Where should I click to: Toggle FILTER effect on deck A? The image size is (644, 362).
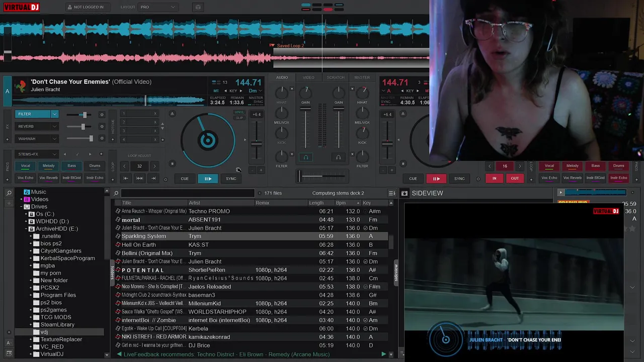coord(33,114)
